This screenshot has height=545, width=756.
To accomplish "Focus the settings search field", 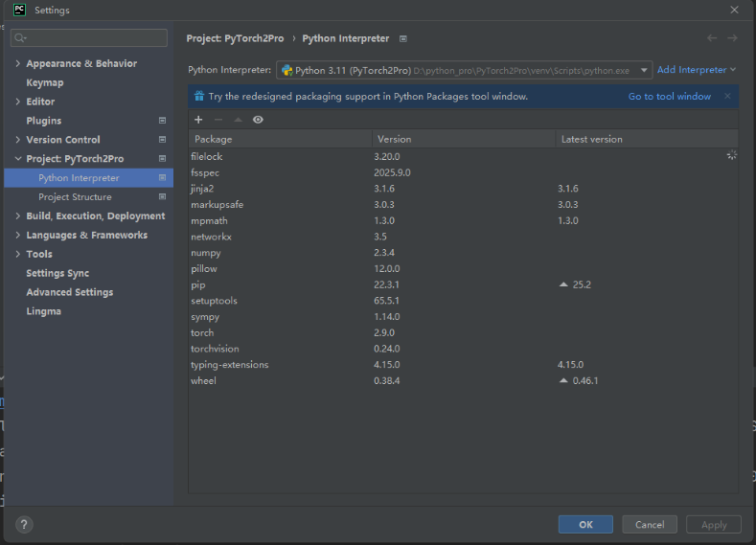I will coord(89,37).
